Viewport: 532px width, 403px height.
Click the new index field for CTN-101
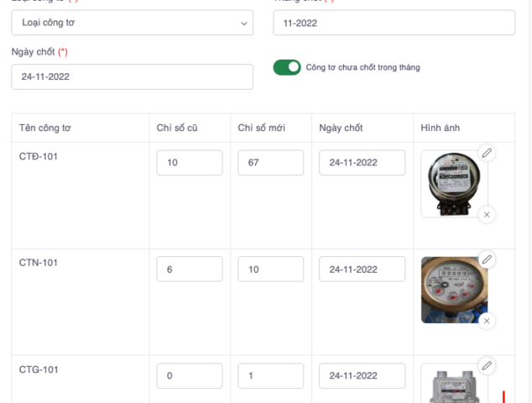270,270
